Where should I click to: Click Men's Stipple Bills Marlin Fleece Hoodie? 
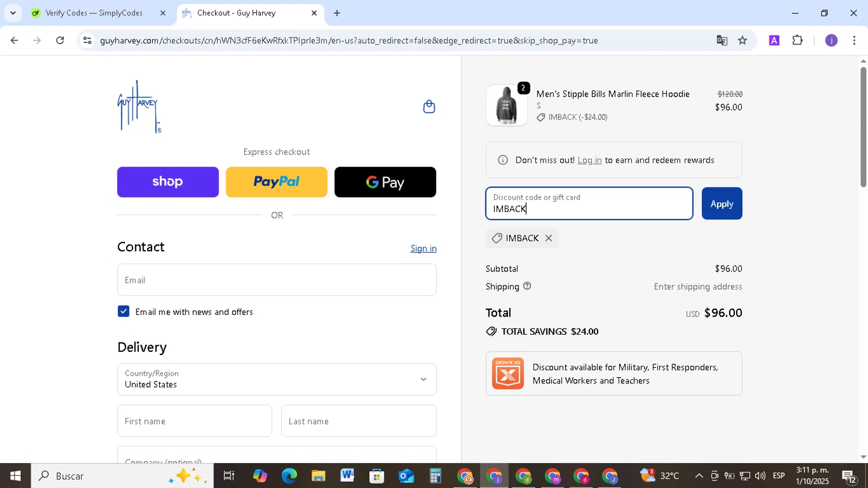613,94
